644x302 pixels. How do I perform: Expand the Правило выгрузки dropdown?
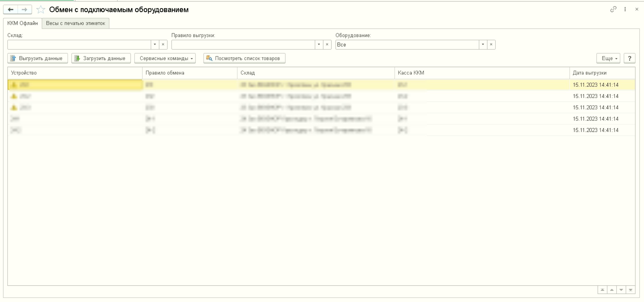[319, 45]
